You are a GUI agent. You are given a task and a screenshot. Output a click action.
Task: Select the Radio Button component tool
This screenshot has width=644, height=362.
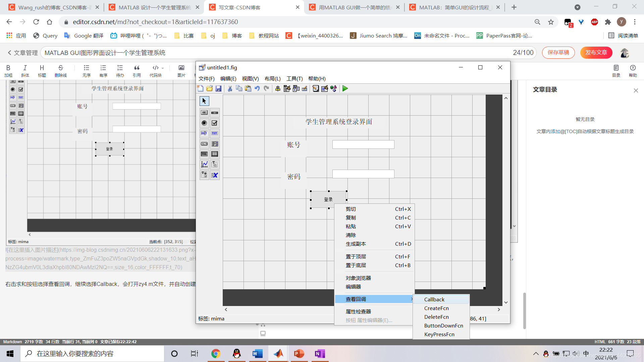[x=204, y=123]
